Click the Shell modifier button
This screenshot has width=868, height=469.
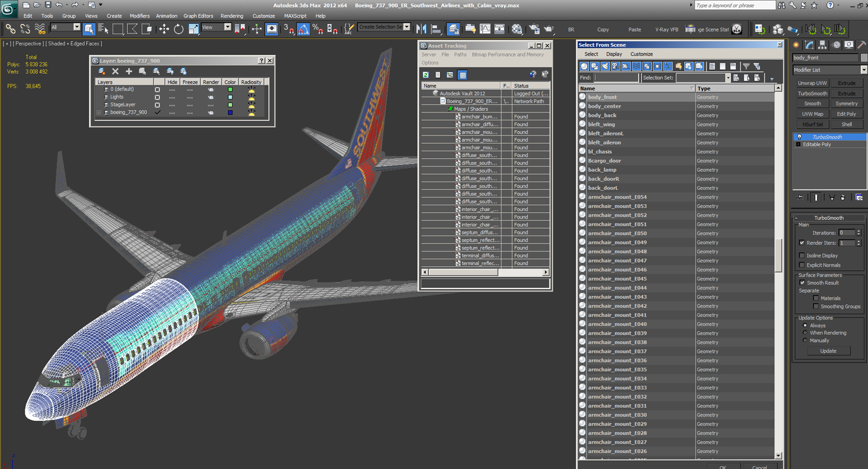(846, 124)
